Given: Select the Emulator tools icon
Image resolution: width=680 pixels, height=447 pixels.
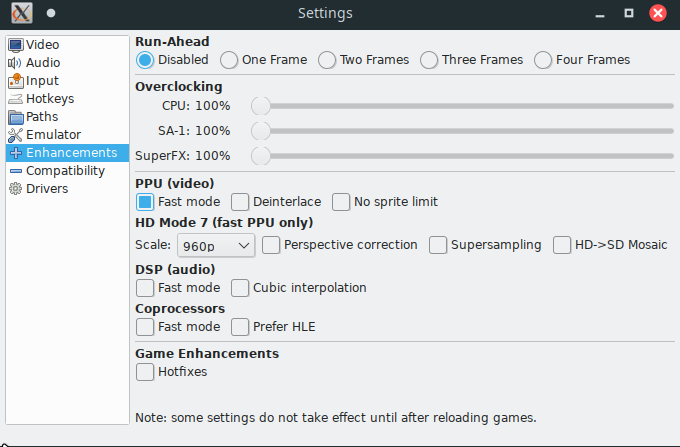Looking at the screenshot, I should [15, 135].
